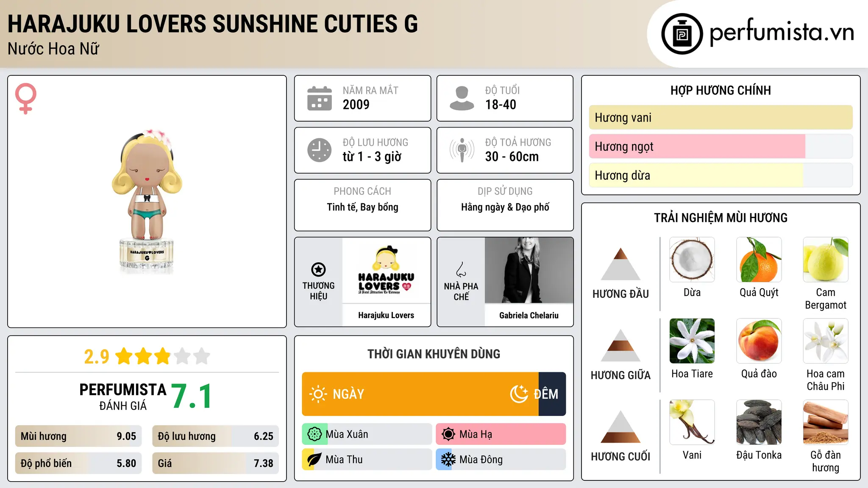Click the Độ phổ biến 5.80 score bar
The height and width of the screenshot is (488, 868).
[78, 463]
